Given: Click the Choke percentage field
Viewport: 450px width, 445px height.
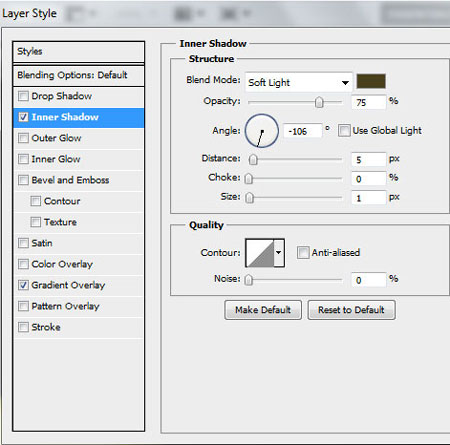Looking at the screenshot, I should coord(369,179).
